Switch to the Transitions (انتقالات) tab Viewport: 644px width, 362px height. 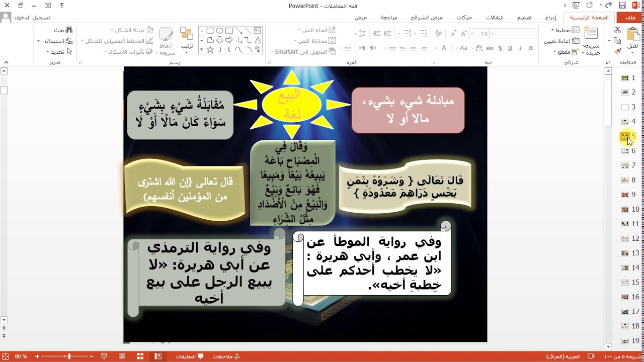[x=494, y=18]
